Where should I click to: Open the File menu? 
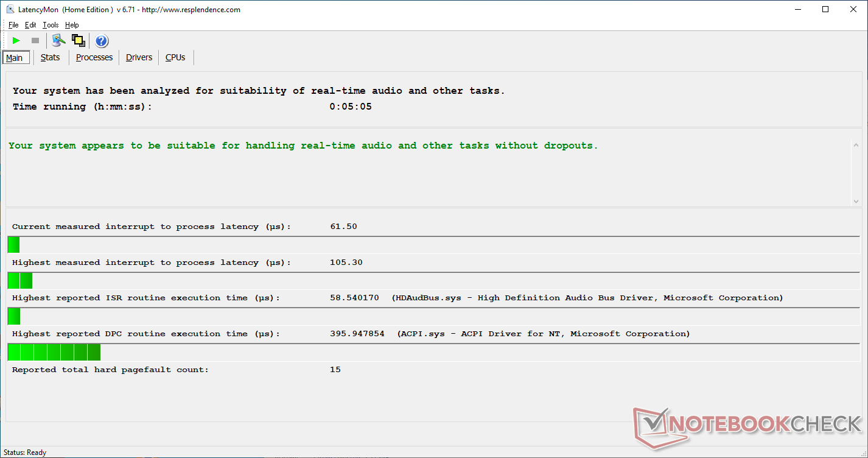13,25
